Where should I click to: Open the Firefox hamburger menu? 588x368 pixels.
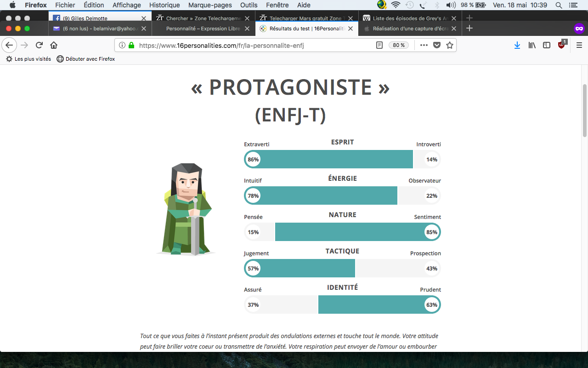tap(579, 45)
